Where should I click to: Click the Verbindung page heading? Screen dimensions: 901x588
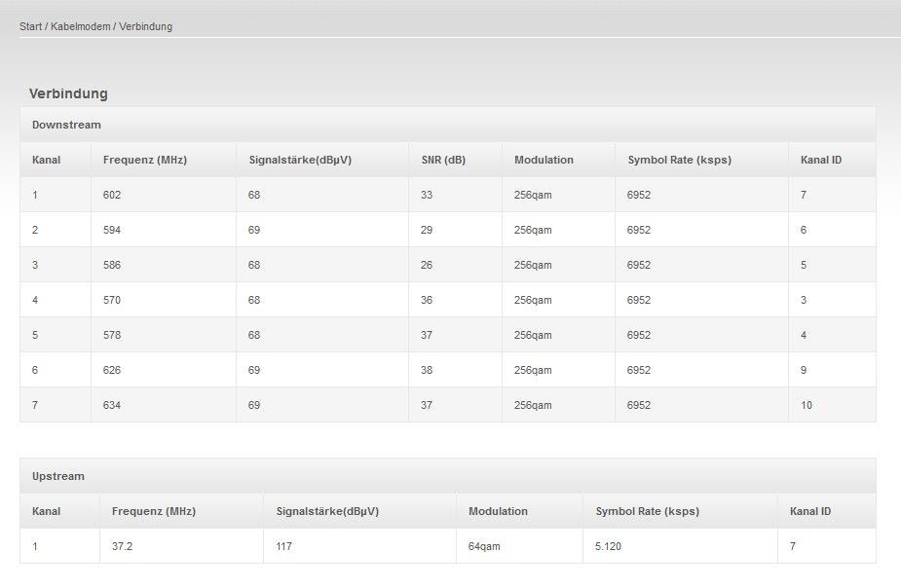coord(68,93)
